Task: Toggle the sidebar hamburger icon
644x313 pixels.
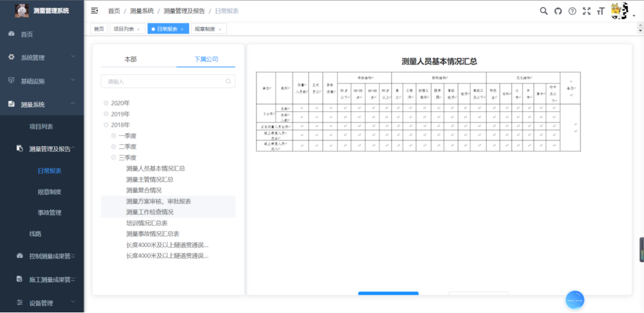Action: click(94, 11)
